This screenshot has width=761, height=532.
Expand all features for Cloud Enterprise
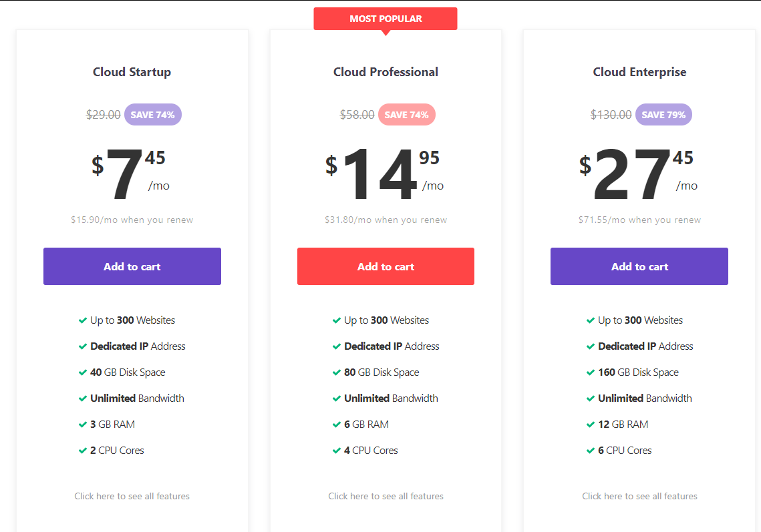[x=639, y=496]
